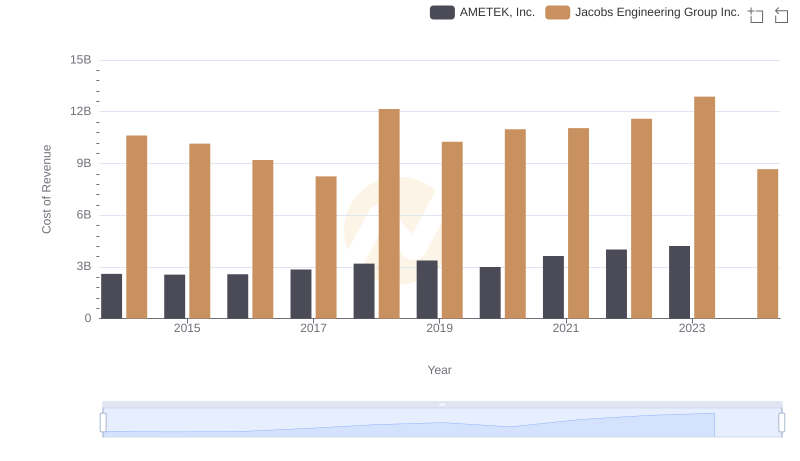Click the top drag grip of range slider

pos(442,404)
